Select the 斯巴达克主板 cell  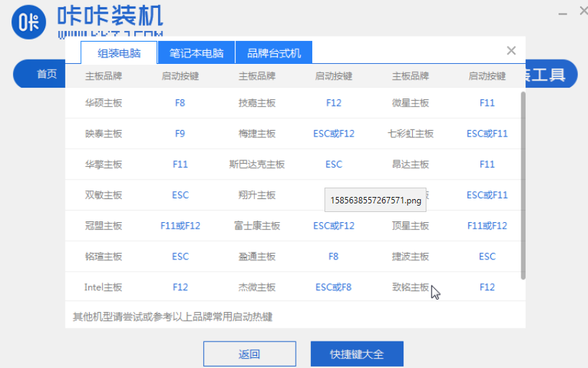[x=257, y=165]
